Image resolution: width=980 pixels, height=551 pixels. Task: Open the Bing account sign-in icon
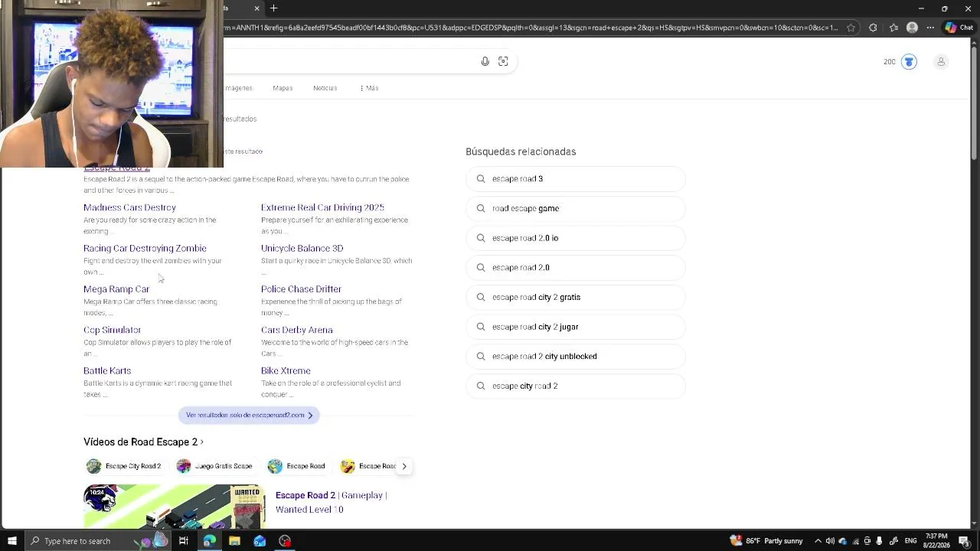941,62
